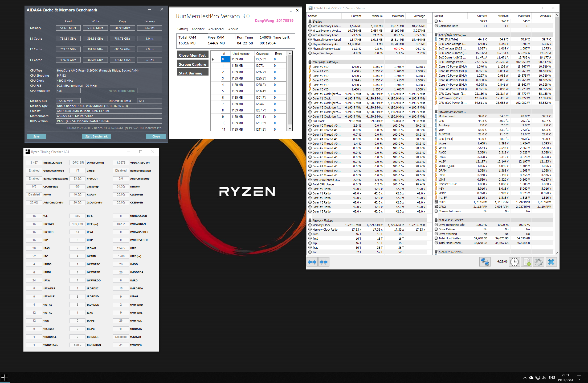Click AIDA64 Close button
This screenshot has height=383, width=588.
156,136
